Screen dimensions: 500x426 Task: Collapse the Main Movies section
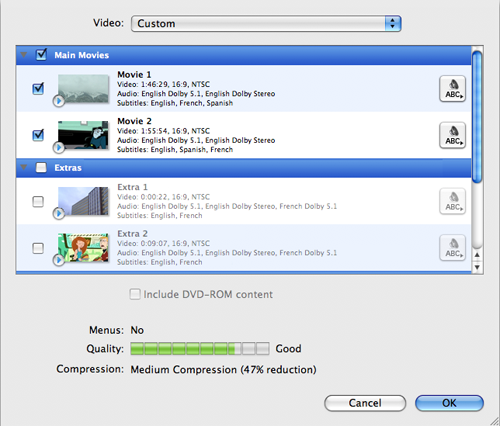point(24,55)
